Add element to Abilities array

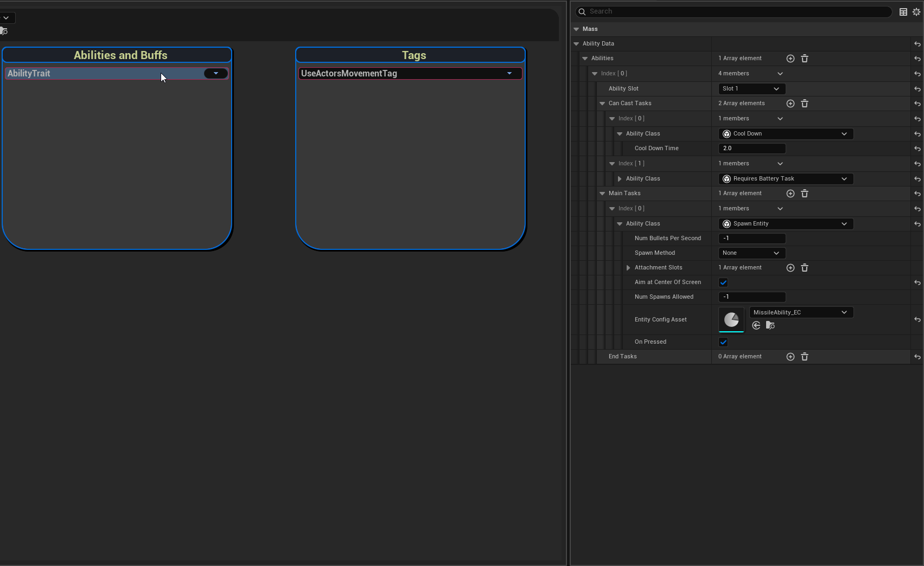tap(790, 59)
